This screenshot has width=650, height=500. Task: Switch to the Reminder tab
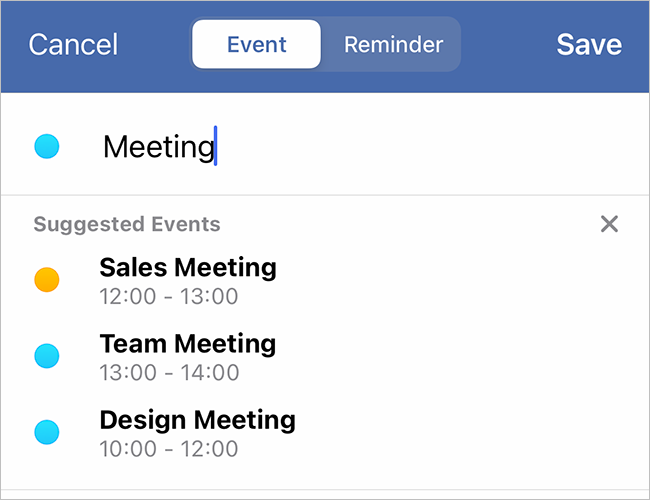(x=393, y=45)
